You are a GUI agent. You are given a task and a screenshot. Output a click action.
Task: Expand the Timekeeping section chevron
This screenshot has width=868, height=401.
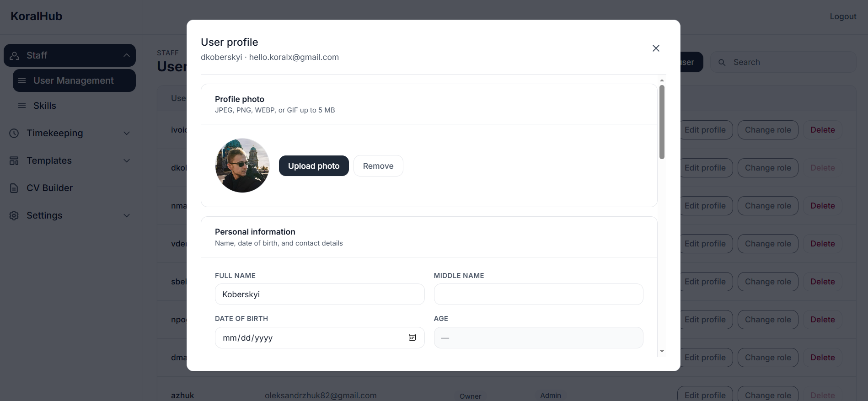127,133
